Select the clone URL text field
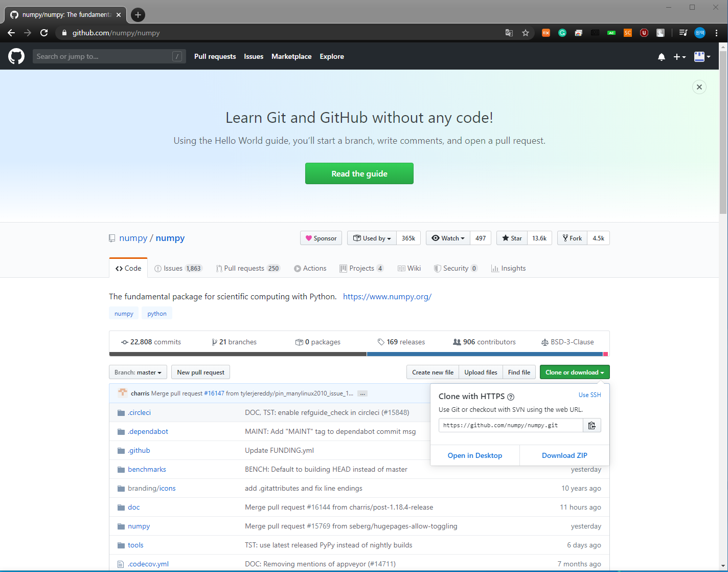 511,425
